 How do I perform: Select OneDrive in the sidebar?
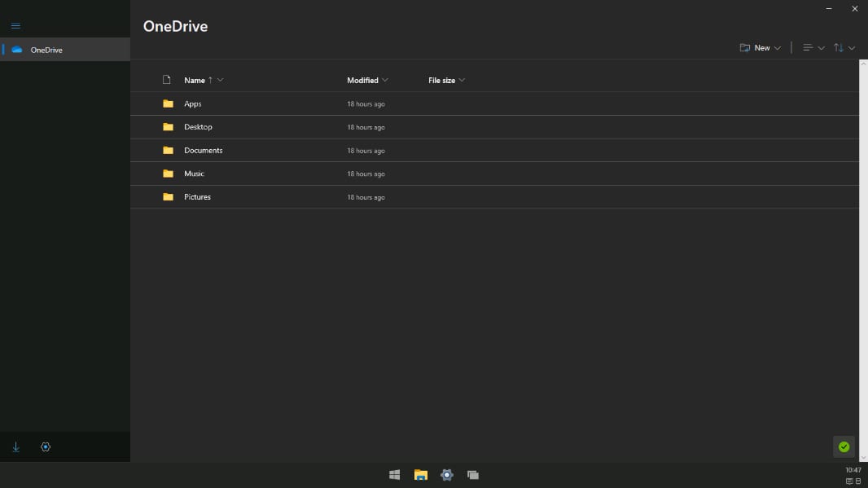(65, 50)
